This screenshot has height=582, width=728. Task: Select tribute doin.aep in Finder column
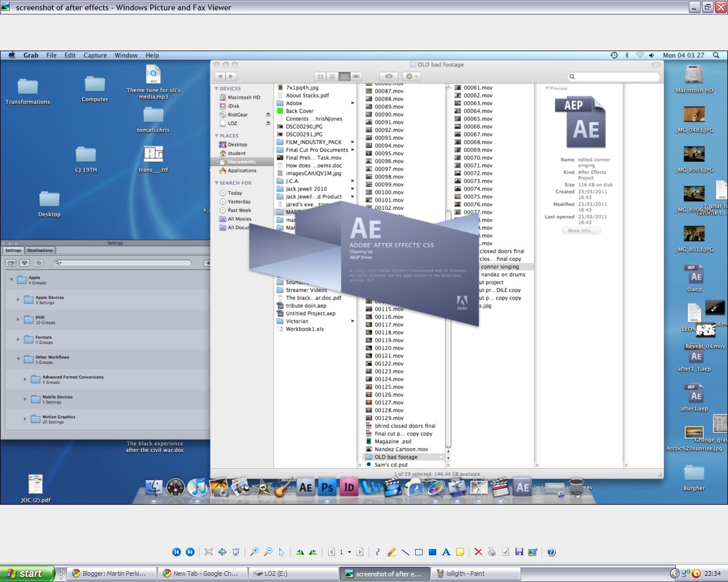(306, 306)
